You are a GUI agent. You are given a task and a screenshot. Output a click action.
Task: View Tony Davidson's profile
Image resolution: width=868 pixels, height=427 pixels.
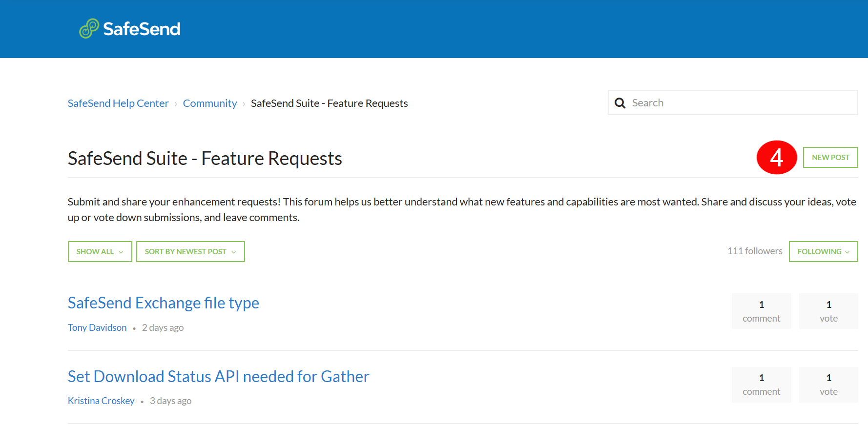pos(97,327)
